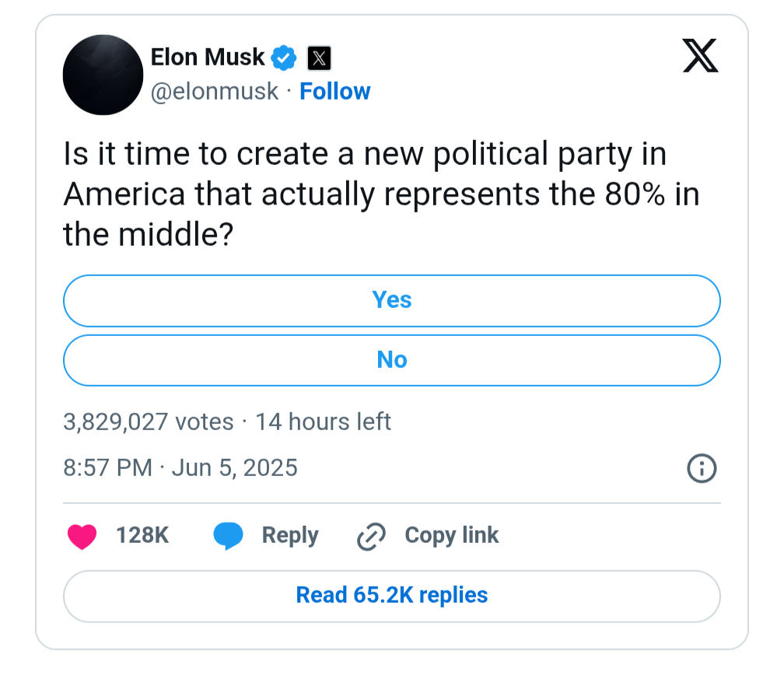
Task: Open the 8:57 PM Jun 5, 2025 timestamp
Action: point(180,468)
